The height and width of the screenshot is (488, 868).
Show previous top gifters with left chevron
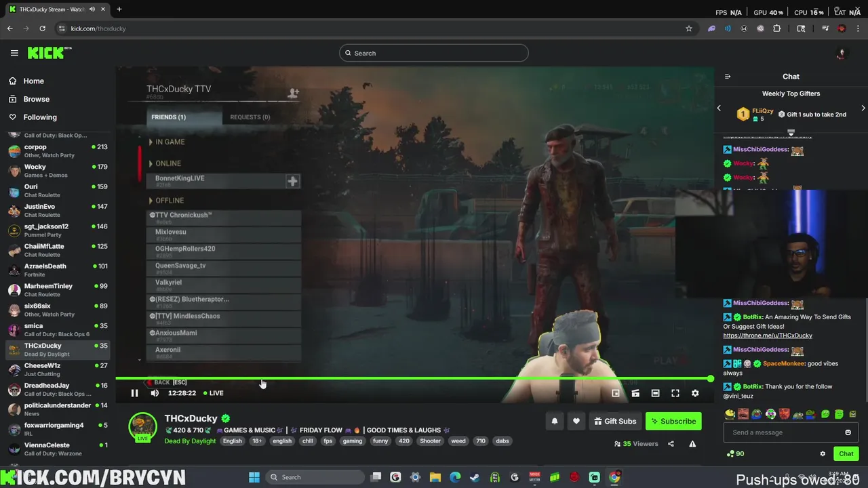[x=719, y=108]
